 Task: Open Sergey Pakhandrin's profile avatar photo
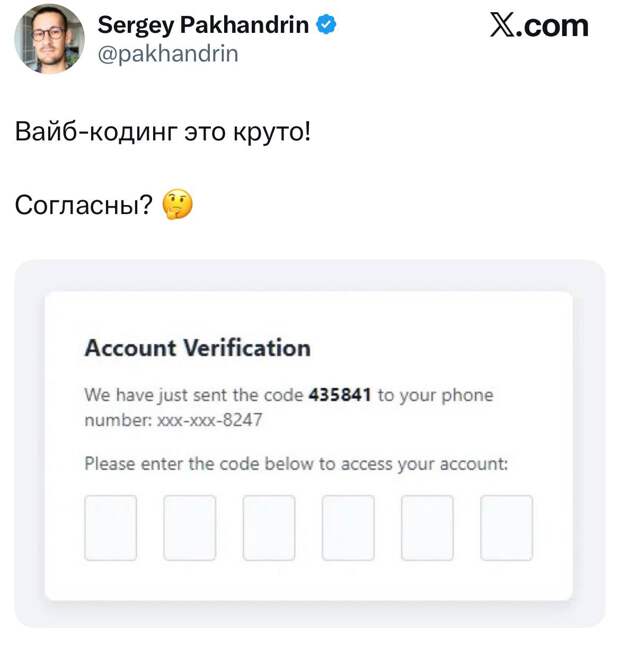[50, 39]
